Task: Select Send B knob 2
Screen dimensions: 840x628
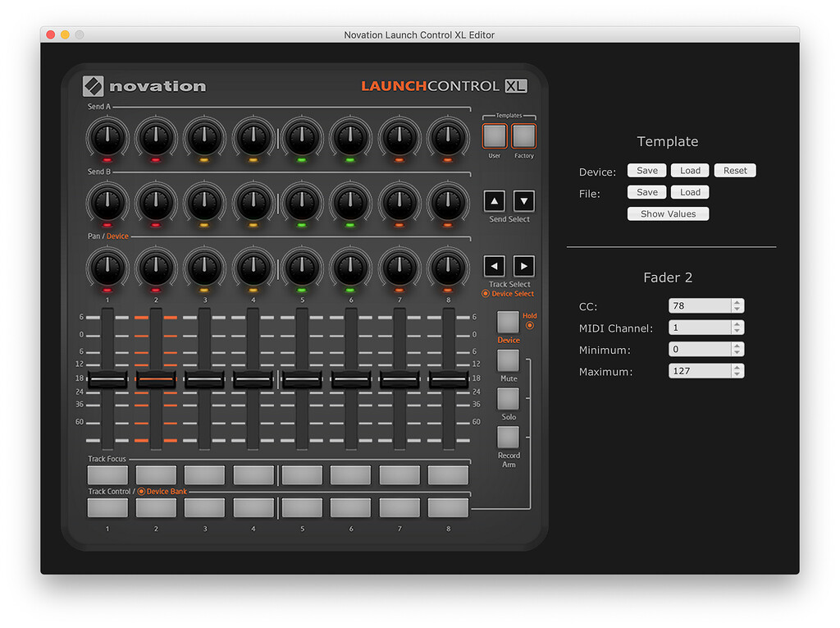Action: (156, 202)
